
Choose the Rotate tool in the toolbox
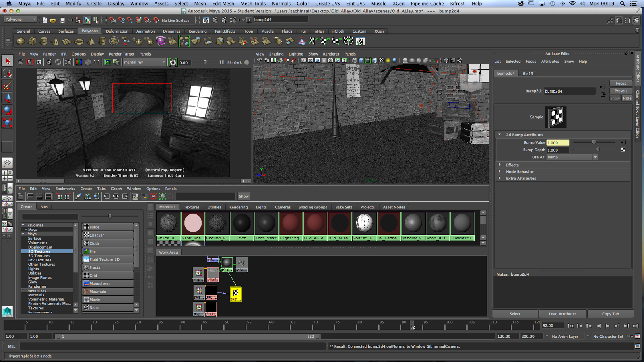7,110
